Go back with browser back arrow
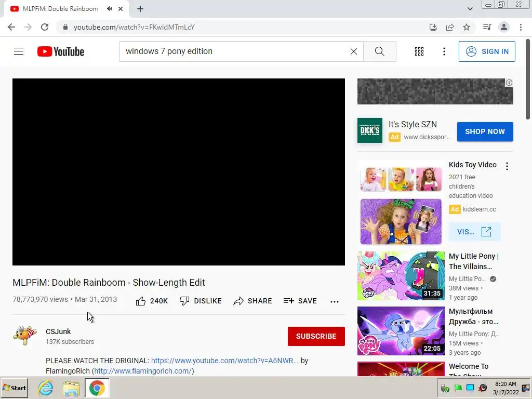The height and width of the screenshot is (399, 532). (x=11, y=27)
